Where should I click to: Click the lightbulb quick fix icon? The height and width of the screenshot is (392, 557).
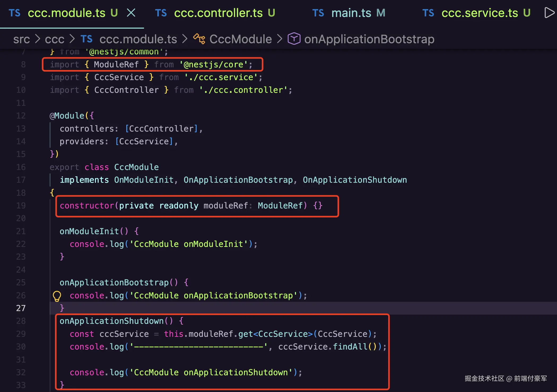click(x=57, y=296)
